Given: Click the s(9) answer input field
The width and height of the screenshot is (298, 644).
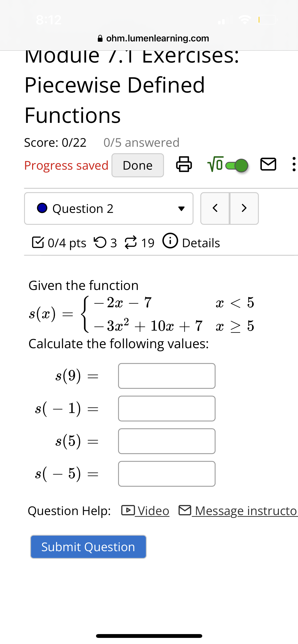Looking at the screenshot, I should click(x=167, y=376).
